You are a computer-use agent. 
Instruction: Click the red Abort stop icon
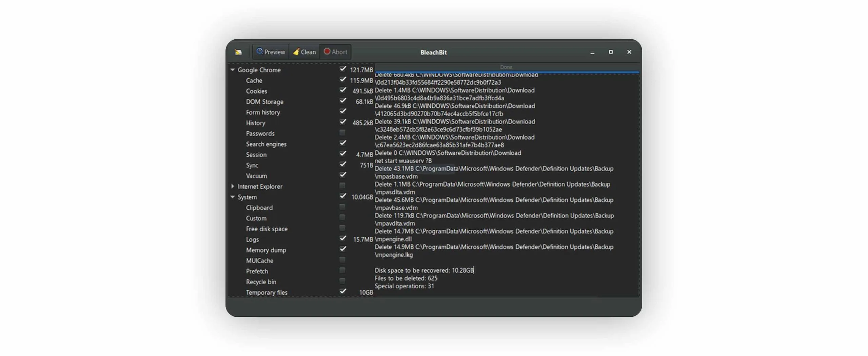click(327, 51)
